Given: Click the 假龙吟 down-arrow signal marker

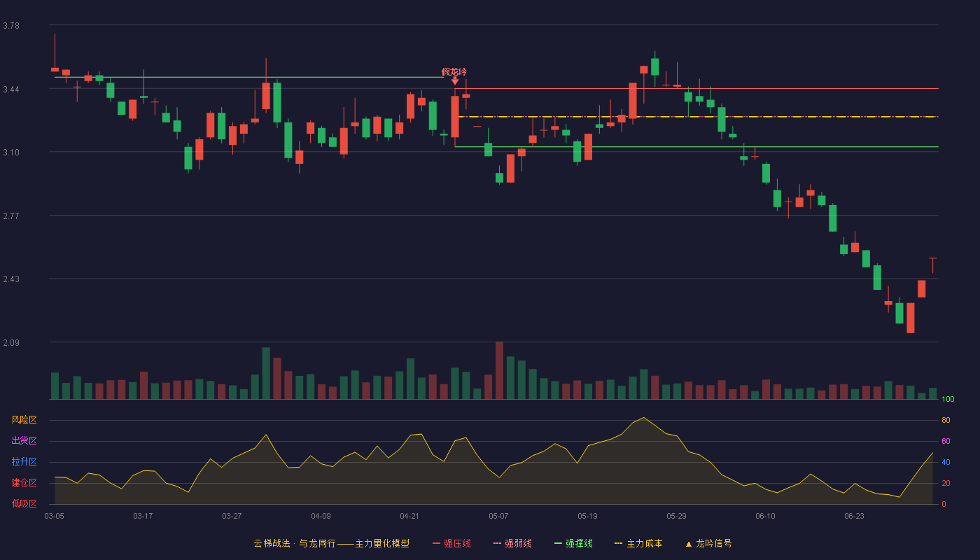Looking at the screenshot, I should tap(455, 81).
